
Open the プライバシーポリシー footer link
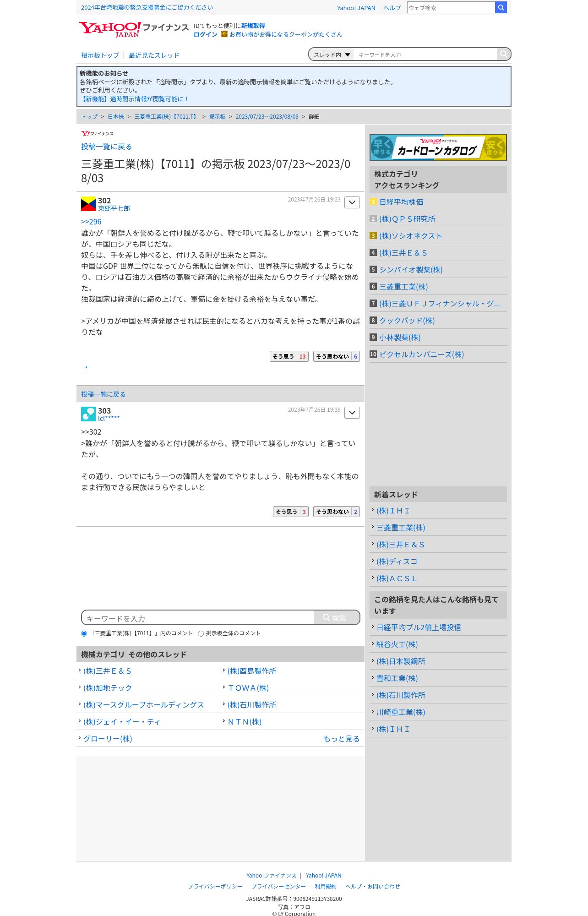215,886
